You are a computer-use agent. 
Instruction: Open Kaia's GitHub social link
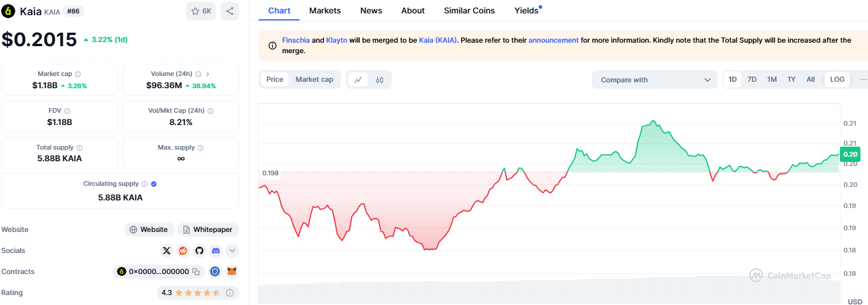click(x=199, y=251)
